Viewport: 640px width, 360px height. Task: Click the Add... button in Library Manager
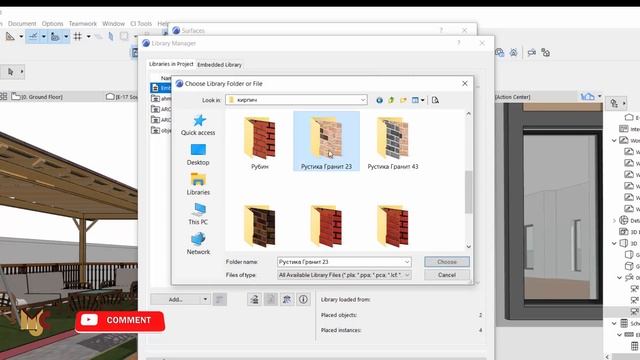[176, 299]
